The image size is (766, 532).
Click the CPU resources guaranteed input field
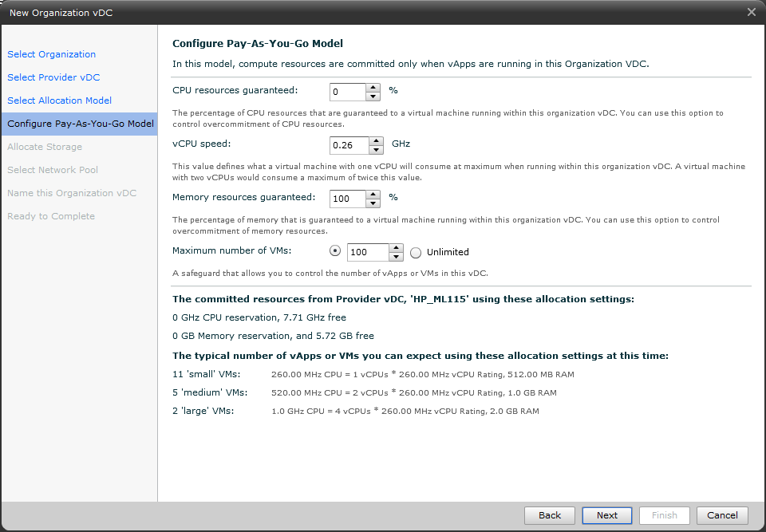tap(348, 92)
